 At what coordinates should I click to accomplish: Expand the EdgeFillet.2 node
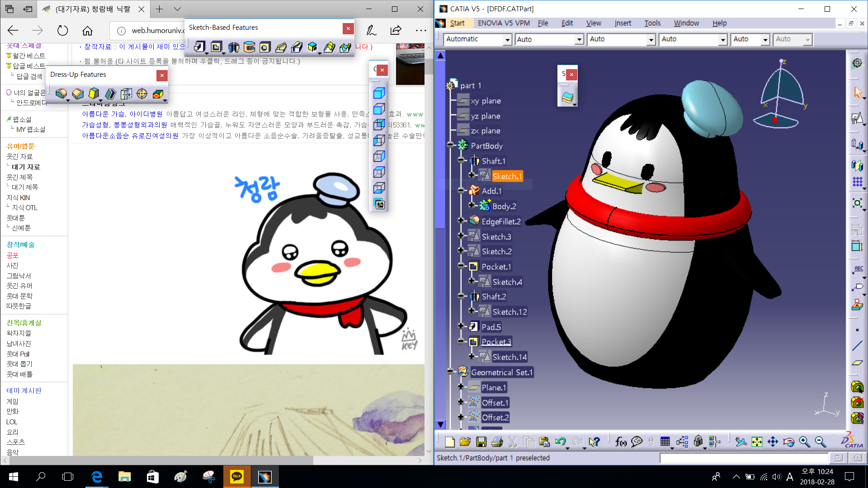coord(461,221)
